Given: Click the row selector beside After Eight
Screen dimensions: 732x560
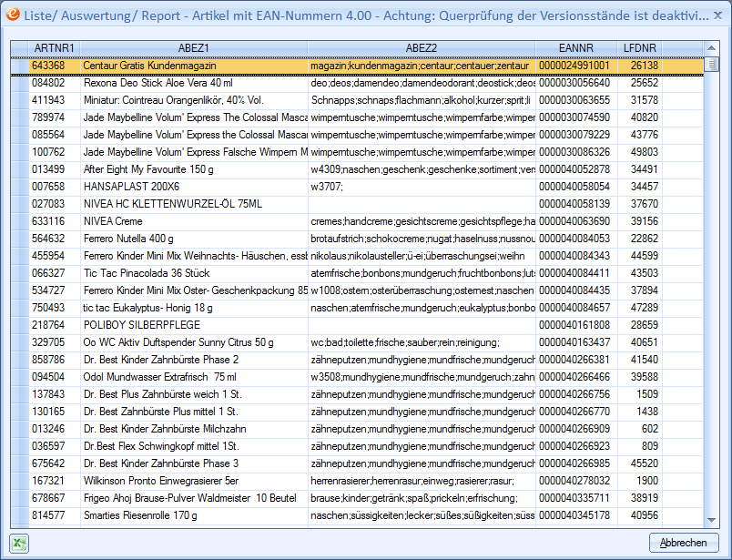Looking at the screenshot, I should (19, 169).
